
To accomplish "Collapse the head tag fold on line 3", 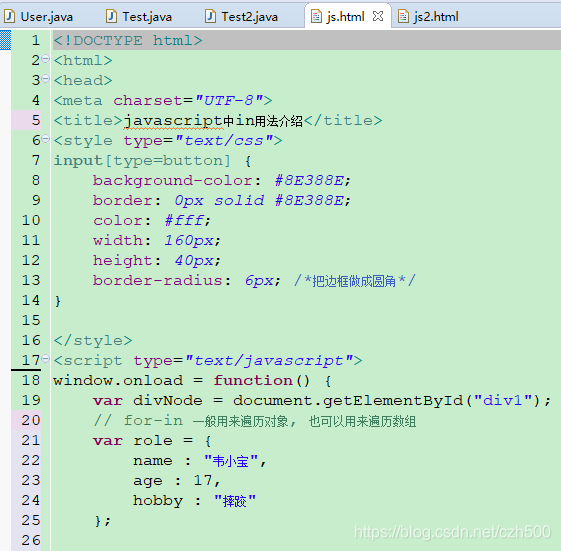I will coord(45,78).
